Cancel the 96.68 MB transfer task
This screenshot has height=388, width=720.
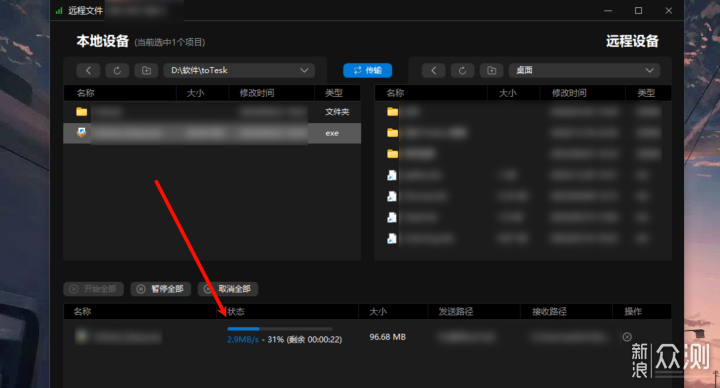(627, 337)
